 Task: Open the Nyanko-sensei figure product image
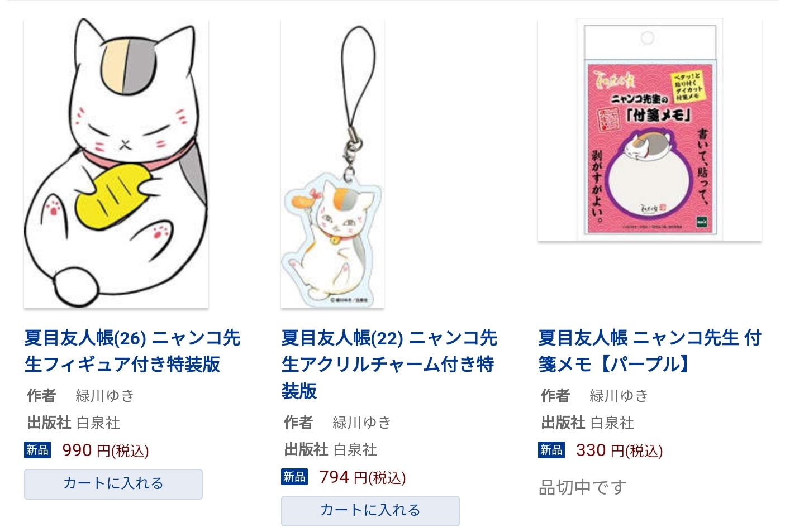pos(116,163)
